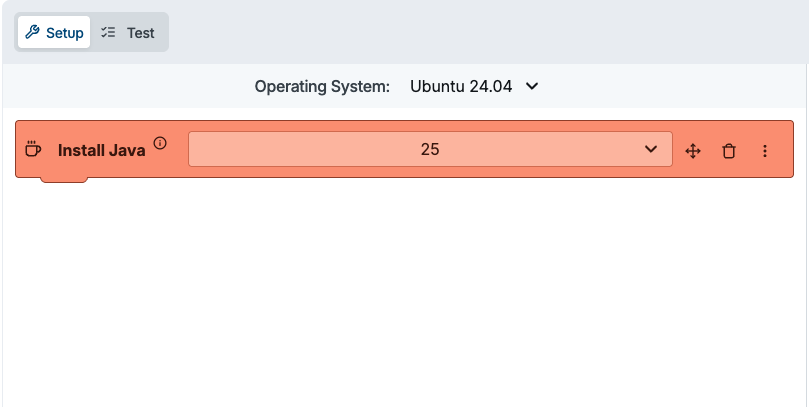Show info for Install Java step
The width and height of the screenshot is (809, 407).
tap(160, 143)
